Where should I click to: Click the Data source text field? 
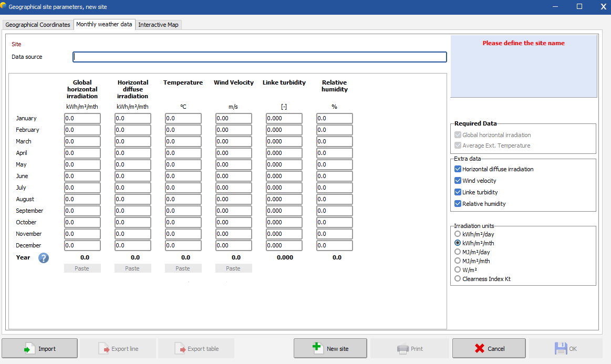260,57
